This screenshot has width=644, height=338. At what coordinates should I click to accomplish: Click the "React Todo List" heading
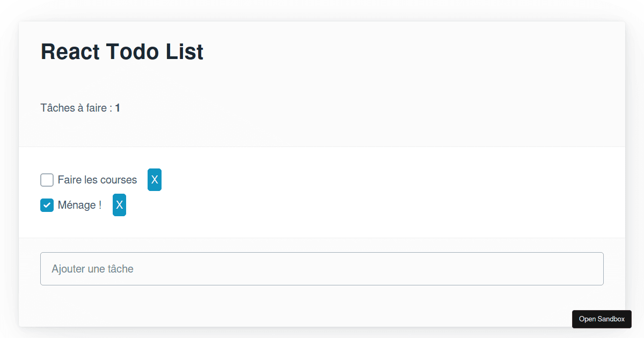click(122, 52)
